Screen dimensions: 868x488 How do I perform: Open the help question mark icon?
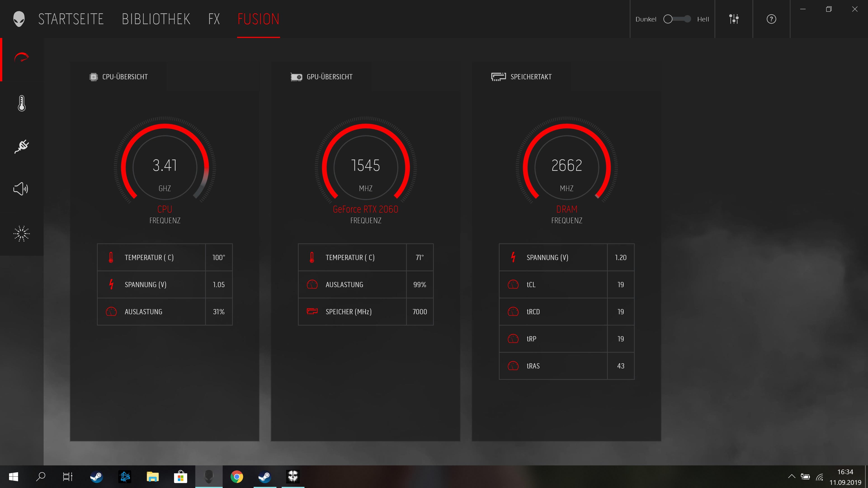[771, 19]
